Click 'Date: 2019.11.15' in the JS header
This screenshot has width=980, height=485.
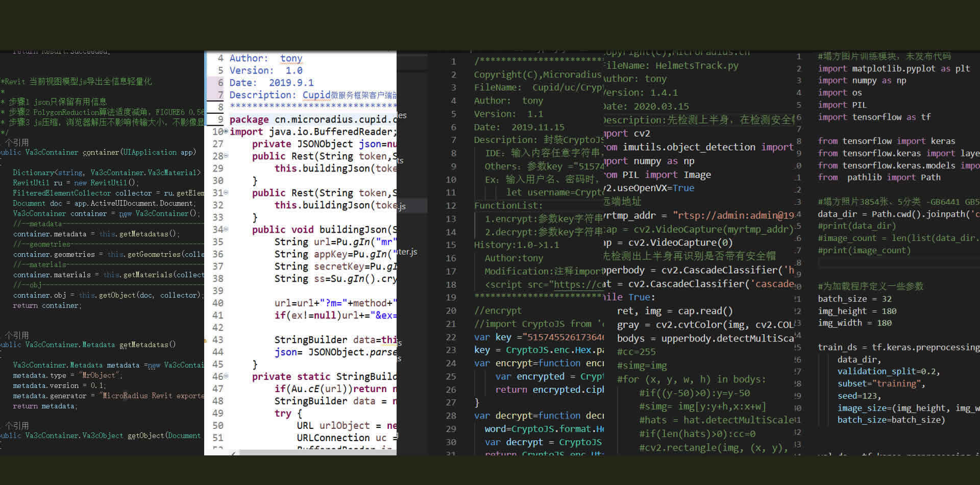point(519,127)
